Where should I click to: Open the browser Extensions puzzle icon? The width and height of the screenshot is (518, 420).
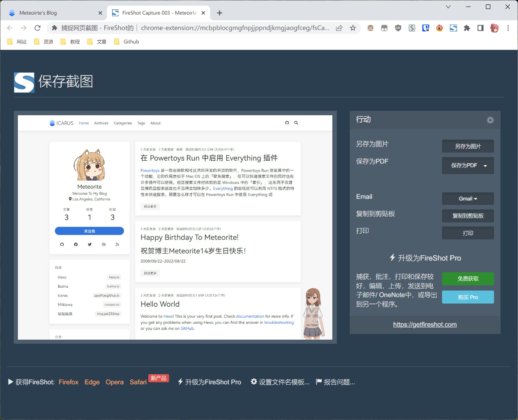point(467,28)
